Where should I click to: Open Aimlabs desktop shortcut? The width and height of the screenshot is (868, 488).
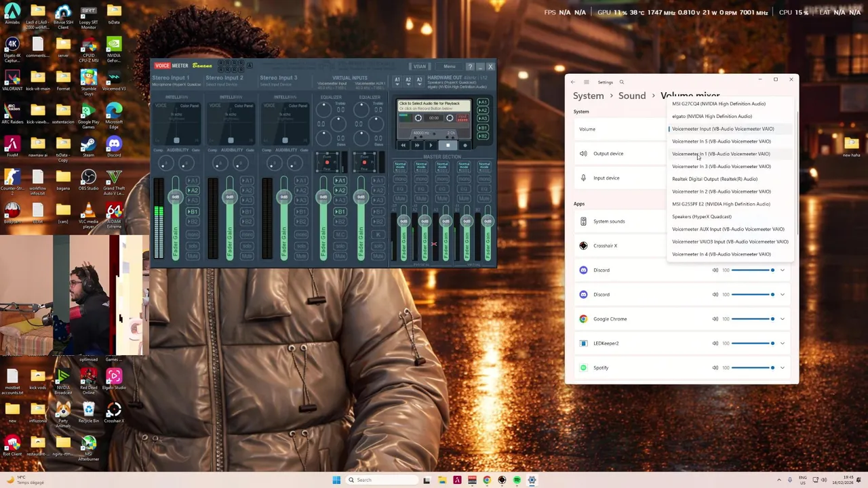[x=12, y=14]
